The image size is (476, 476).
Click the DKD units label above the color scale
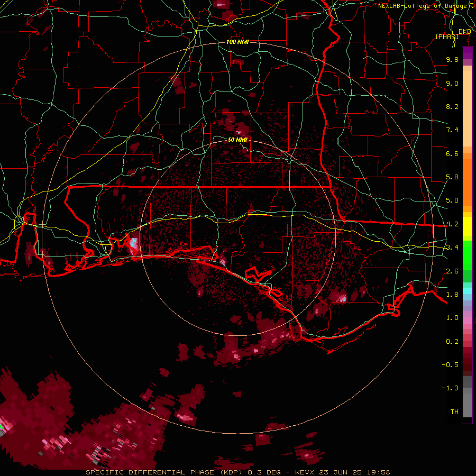[465, 32]
